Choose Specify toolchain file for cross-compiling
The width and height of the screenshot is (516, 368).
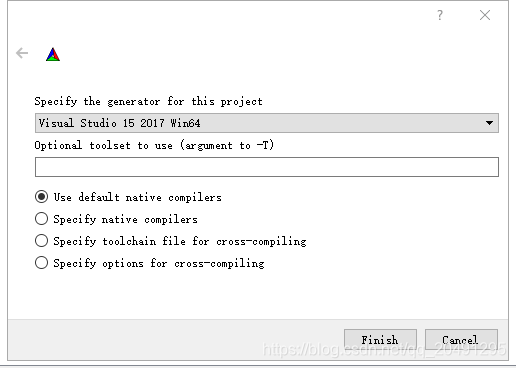pyautogui.click(x=41, y=241)
